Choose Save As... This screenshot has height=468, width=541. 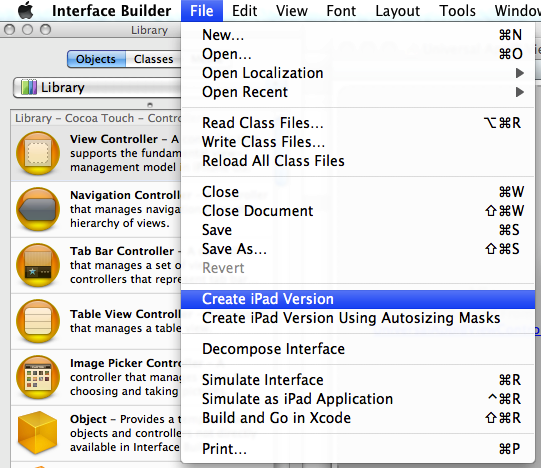[358, 249]
